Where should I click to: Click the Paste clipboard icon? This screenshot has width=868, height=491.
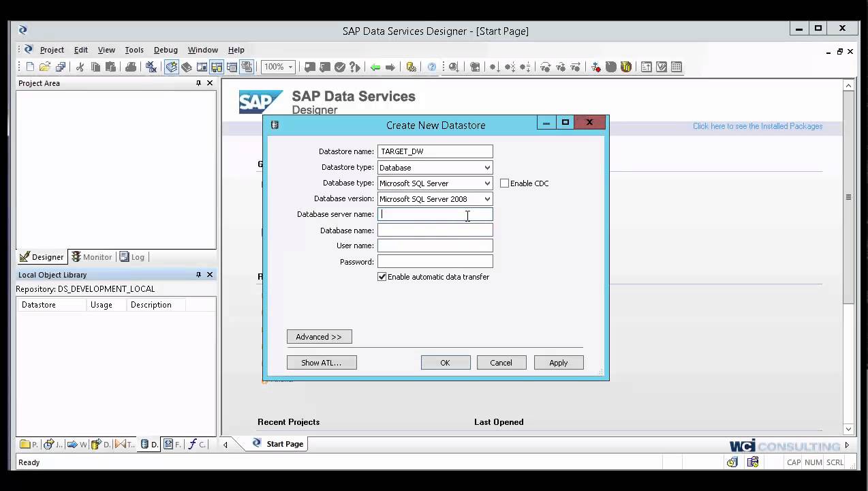[x=110, y=67]
